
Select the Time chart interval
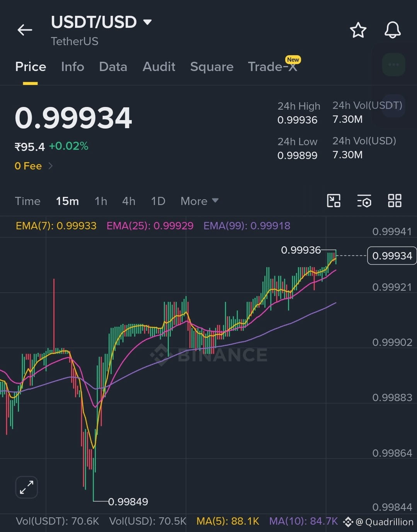[x=27, y=201]
